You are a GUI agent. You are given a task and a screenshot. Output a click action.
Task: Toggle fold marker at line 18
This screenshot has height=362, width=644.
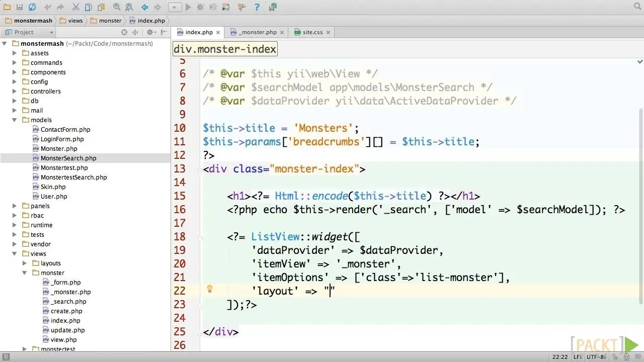[200, 237]
